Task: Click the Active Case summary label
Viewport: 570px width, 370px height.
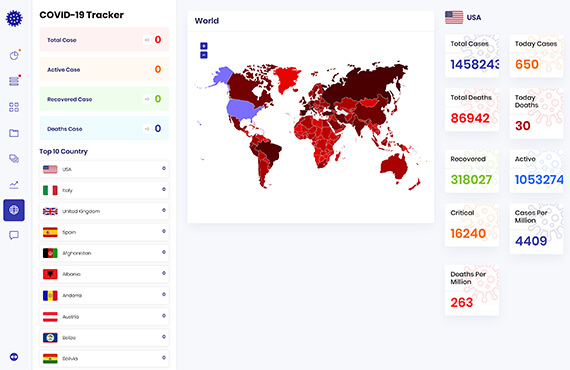Action: pyautogui.click(x=64, y=69)
